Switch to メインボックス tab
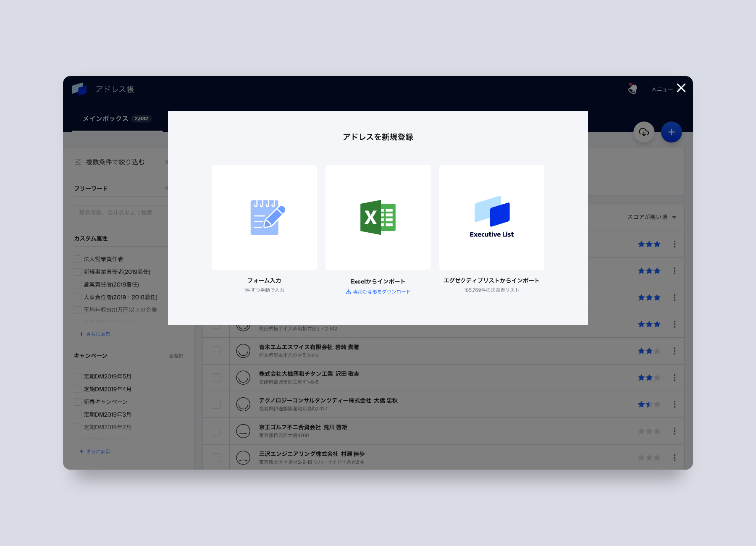The width and height of the screenshot is (756, 546). point(117,119)
